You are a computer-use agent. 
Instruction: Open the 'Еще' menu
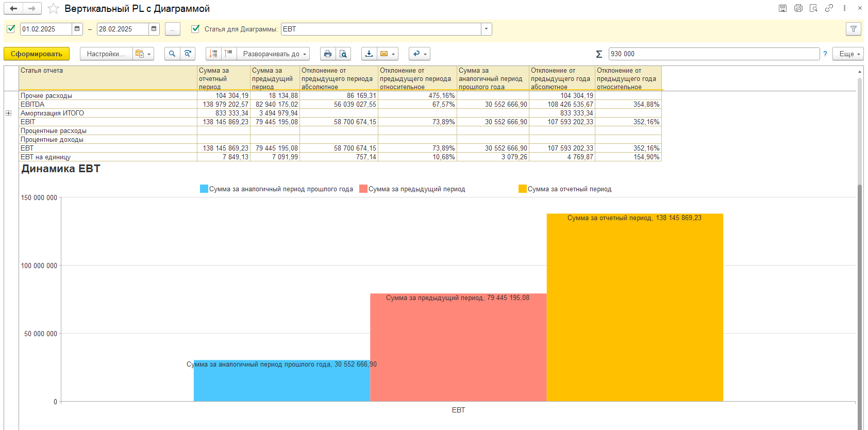coord(848,54)
